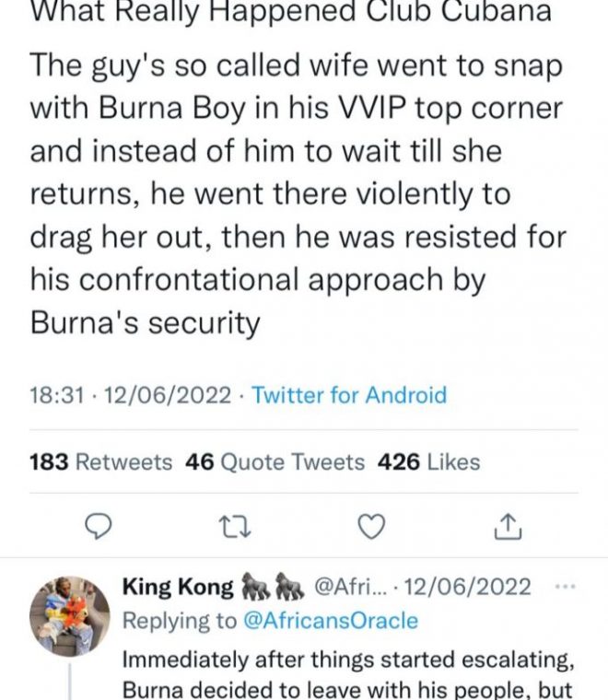This screenshot has height=700, width=608.
Task: Retweet this tweet using the retweet icon
Action: click(235, 525)
